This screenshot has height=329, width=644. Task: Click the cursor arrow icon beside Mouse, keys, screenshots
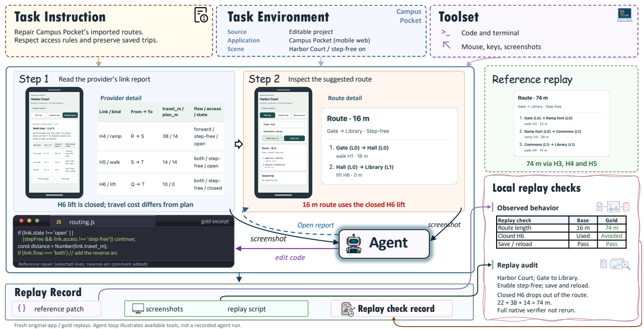[447, 45]
